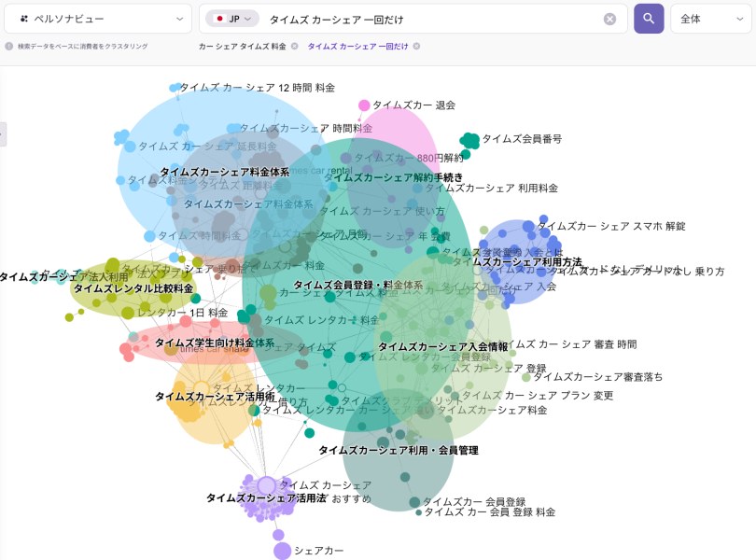Select the タイムズ カーシェア 一回だけ history link
756x560 pixels.
pyautogui.click(x=357, y=47)
